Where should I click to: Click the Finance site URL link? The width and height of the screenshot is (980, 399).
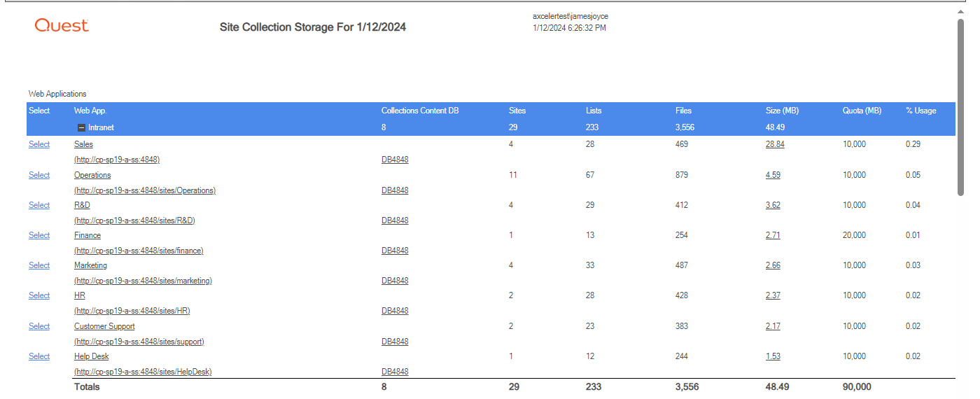[139, 251]
